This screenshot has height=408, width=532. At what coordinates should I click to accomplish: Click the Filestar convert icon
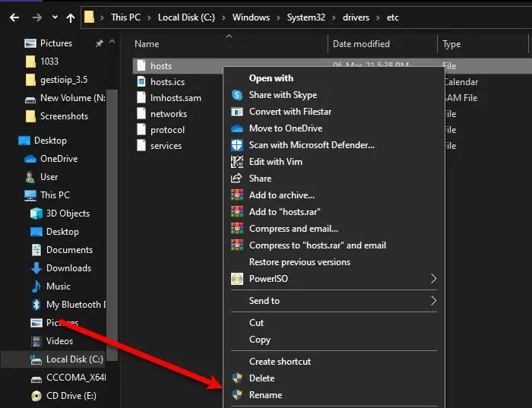point(237,112)
